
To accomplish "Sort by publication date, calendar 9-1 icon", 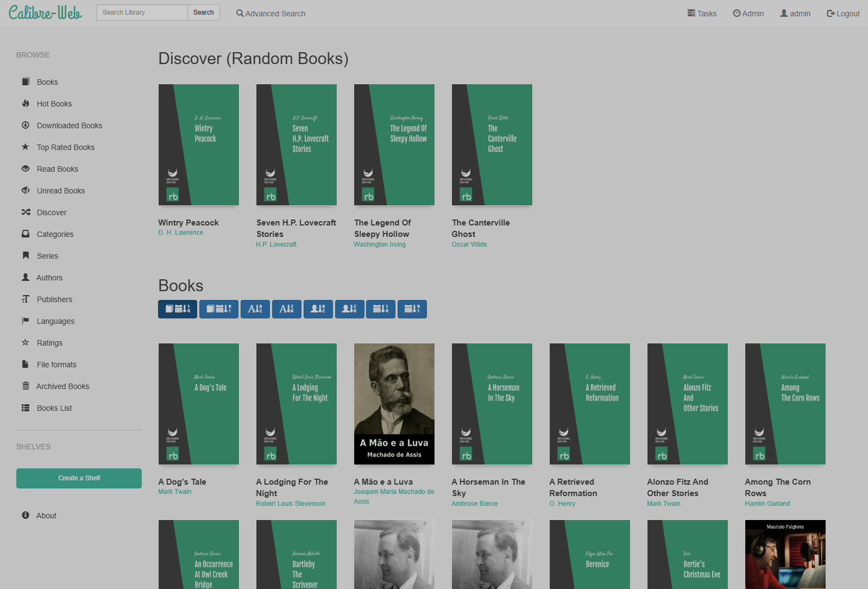I will click(412, 309).
